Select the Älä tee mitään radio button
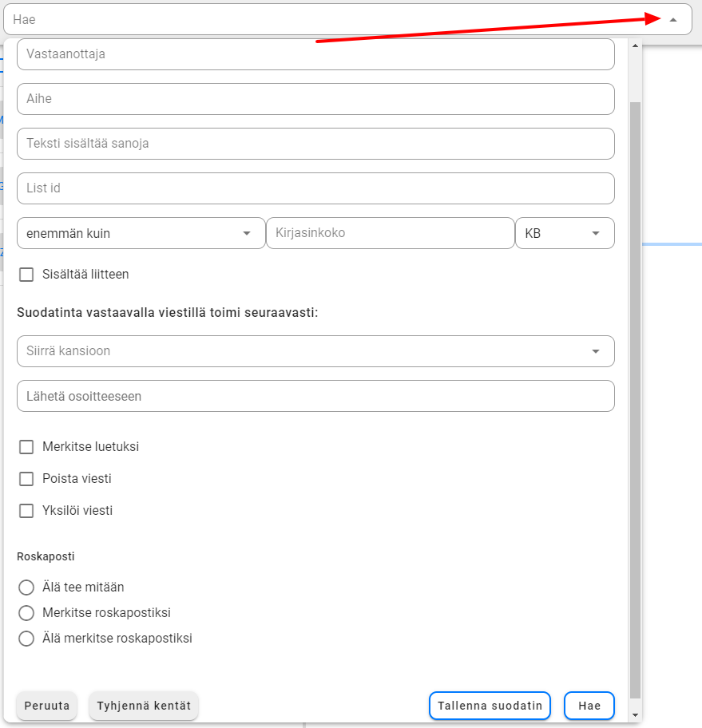This screenshot has height=728, width=702. pos(26,588)
